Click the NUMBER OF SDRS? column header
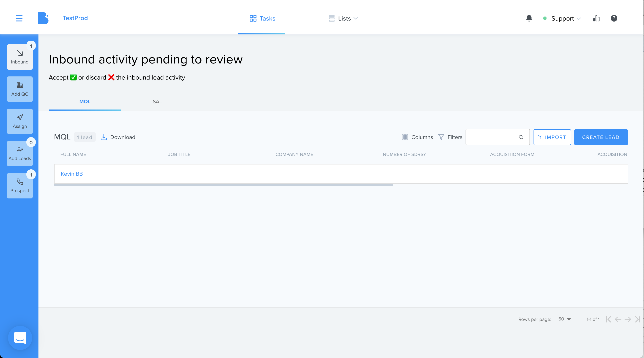 (404, 154)
